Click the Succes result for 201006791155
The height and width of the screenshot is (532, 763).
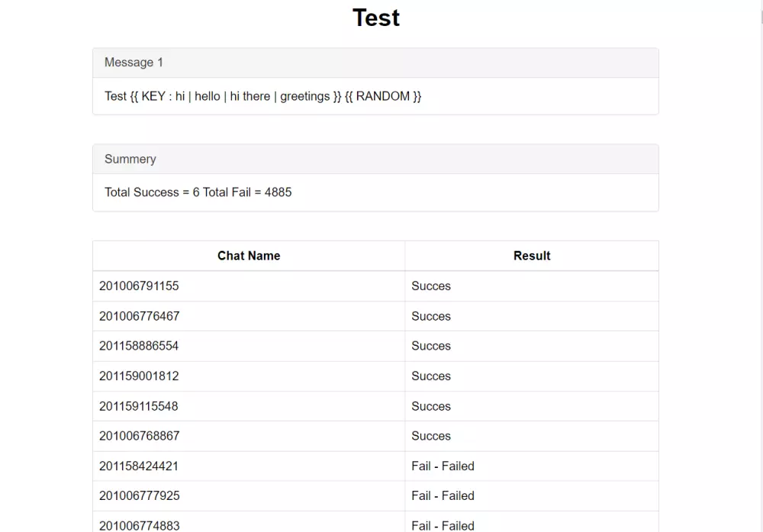[x=431, y=286]
